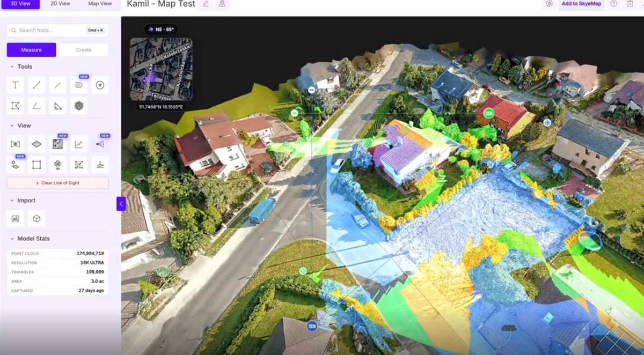Open the textured map view marked NEW
The width and height of the screenshot is (644, 355).
pyautogui.click(x=57, y=144)
